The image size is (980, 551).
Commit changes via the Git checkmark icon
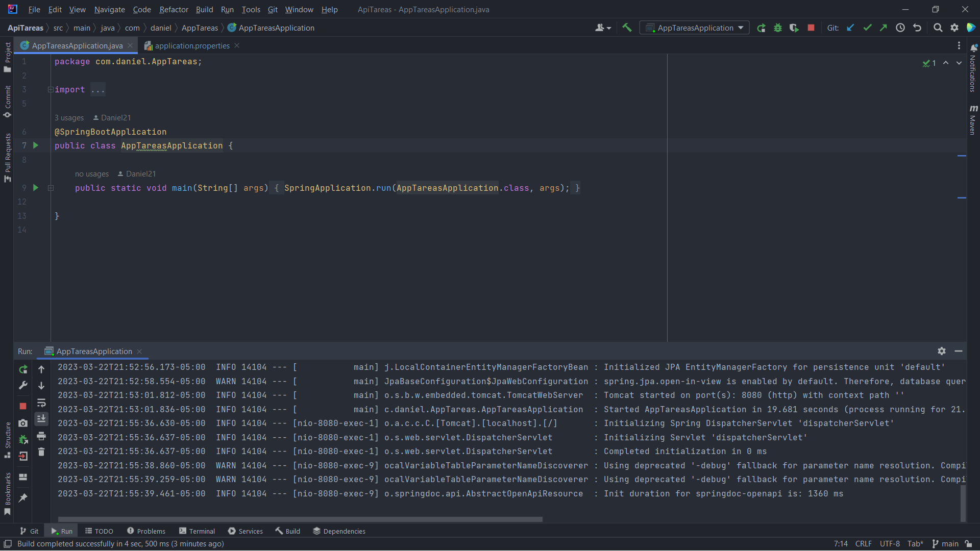click(867, 28)
